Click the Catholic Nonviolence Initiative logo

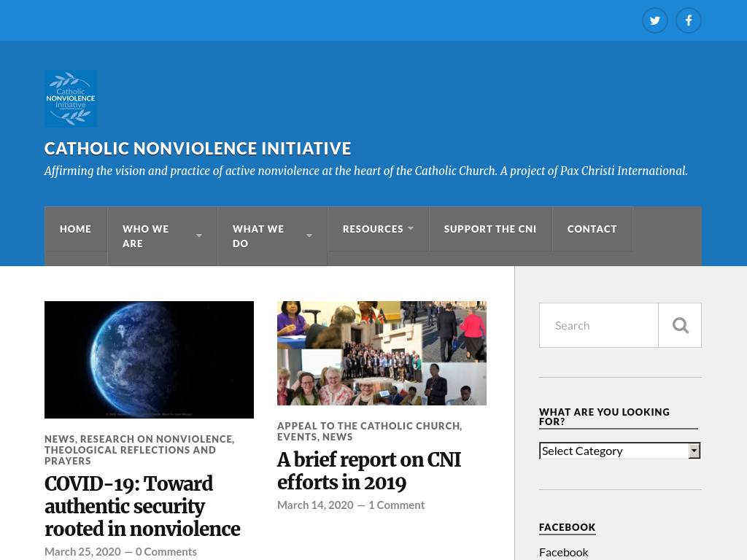(71, 99)
